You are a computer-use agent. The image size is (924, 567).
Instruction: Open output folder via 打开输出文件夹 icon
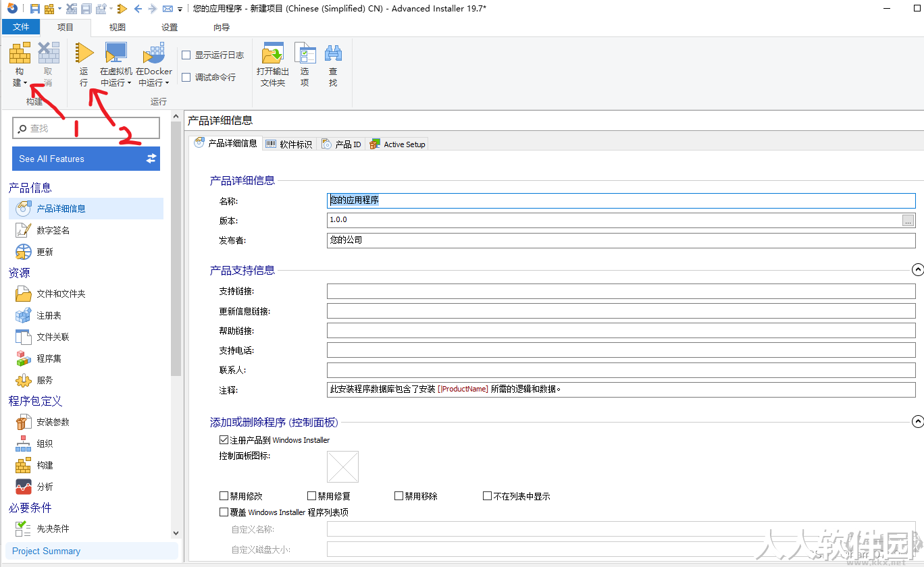coord(273,53)
